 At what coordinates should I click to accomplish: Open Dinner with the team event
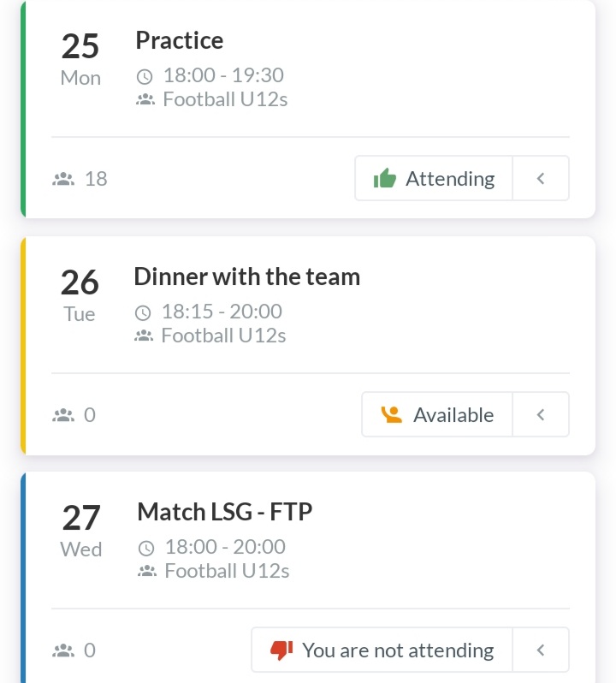click(x=247, y=276)
